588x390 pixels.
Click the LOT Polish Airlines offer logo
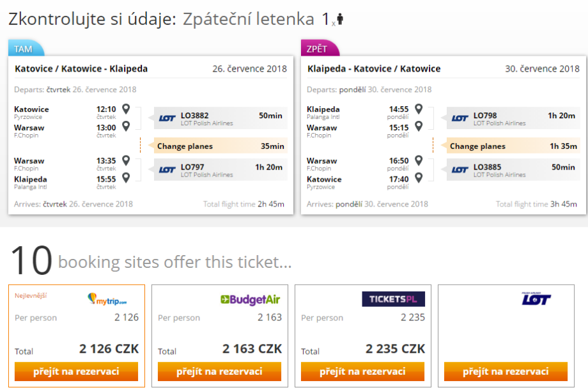coord(536,299)
